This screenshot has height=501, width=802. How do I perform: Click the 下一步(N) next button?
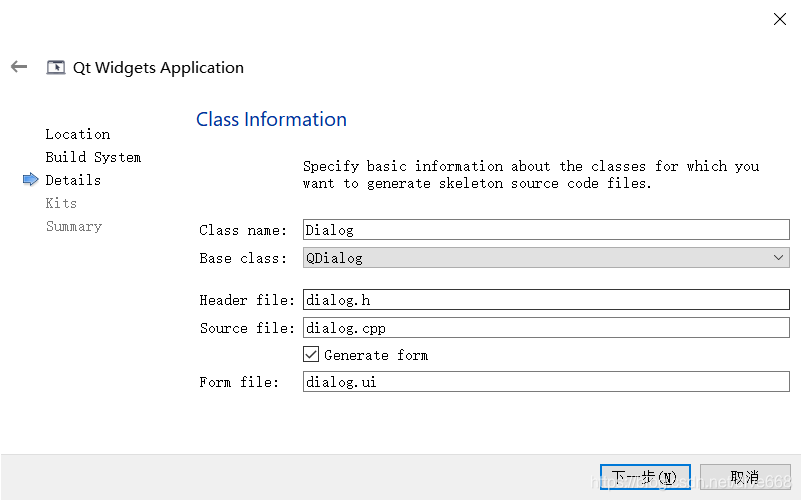tap(645, 477)
